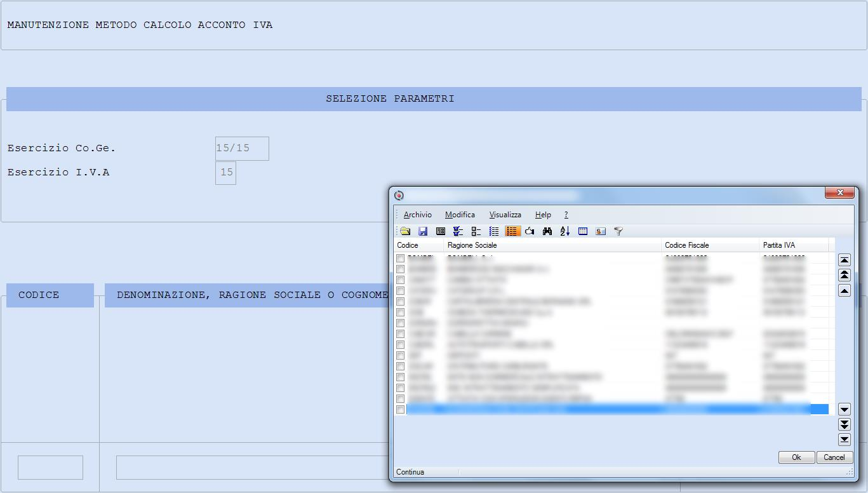Screen dimensions: 868x493
Task: Click the SELEZIONE PARAMETRI banner
Action: click(x=434, y=99)
